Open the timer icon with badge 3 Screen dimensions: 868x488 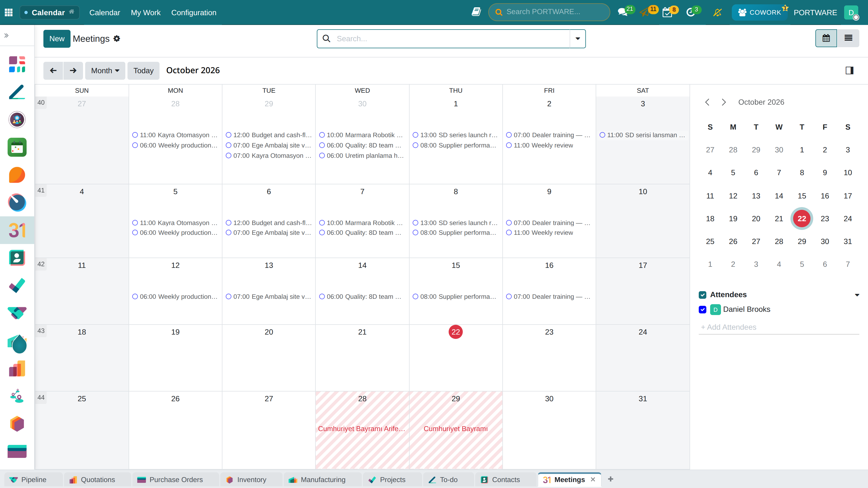point(690,12)
